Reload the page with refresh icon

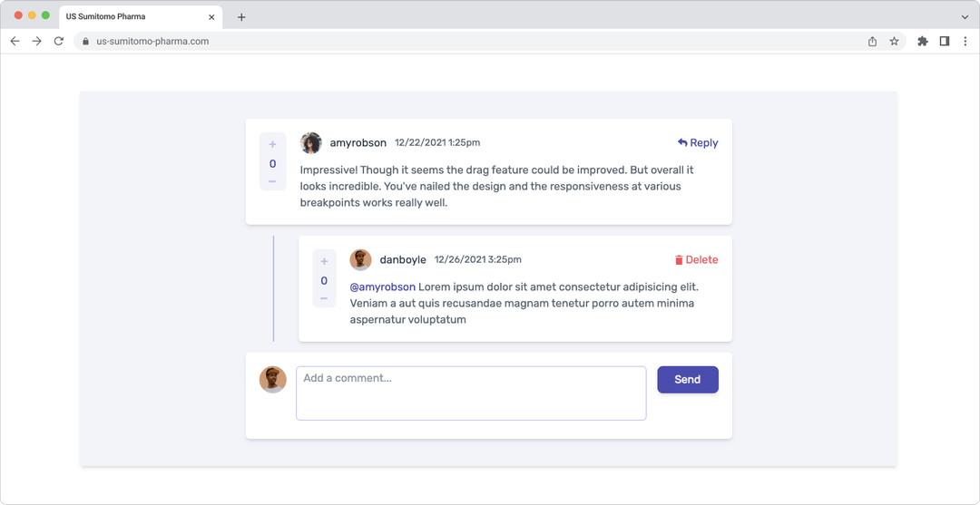59,41
